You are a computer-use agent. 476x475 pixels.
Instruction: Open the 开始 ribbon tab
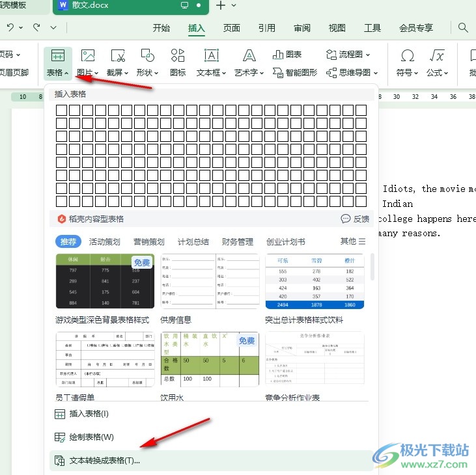[161, 28]
